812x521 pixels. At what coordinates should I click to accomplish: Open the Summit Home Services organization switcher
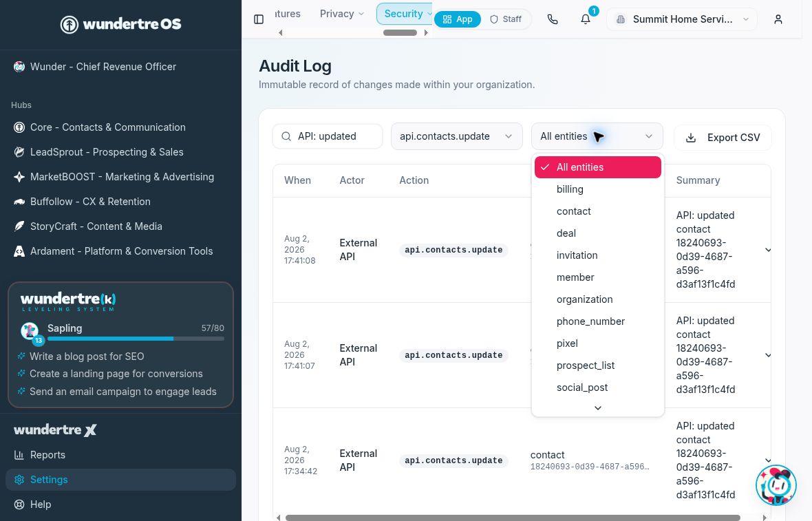pos(681,19)
